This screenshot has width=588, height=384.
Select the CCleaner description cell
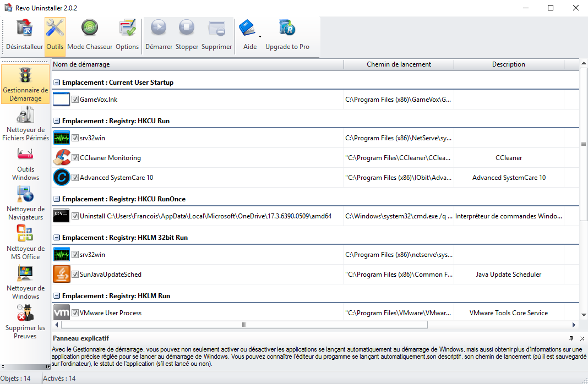tap(509, 158)
